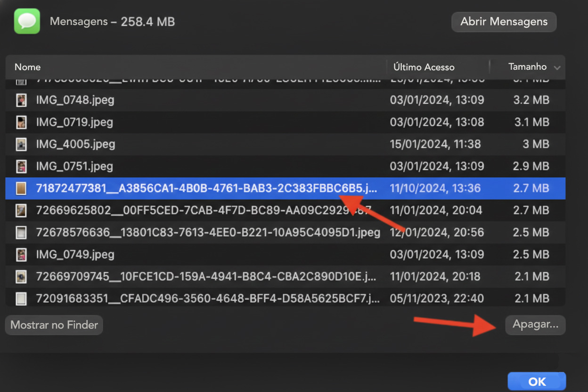Click the Abrir Mensagens button
This screenshot has height=392, width=588.
pos(504,22)
